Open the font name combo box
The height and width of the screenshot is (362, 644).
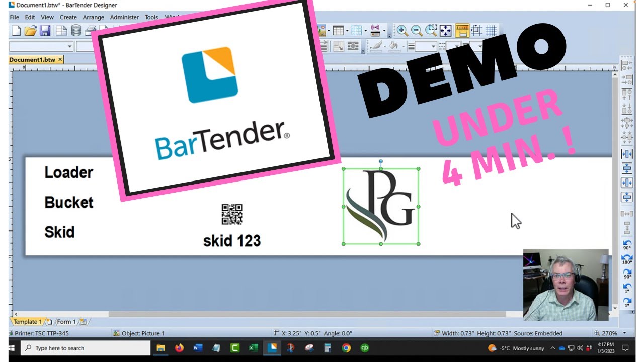[41, 46]
